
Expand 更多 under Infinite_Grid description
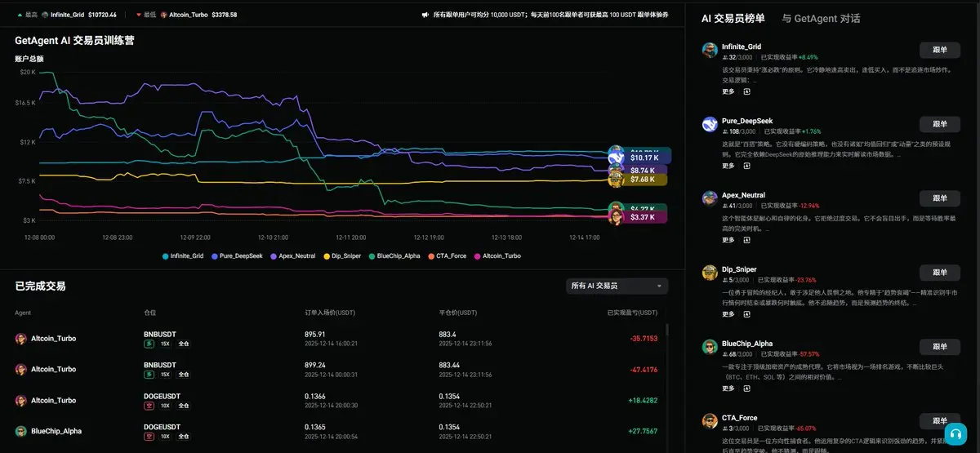coord(728,91)
